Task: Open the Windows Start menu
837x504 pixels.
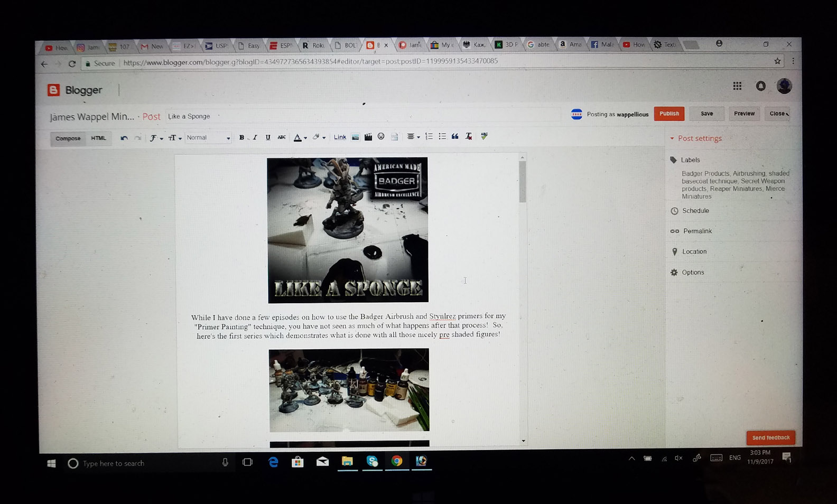Action: point(51,463)
